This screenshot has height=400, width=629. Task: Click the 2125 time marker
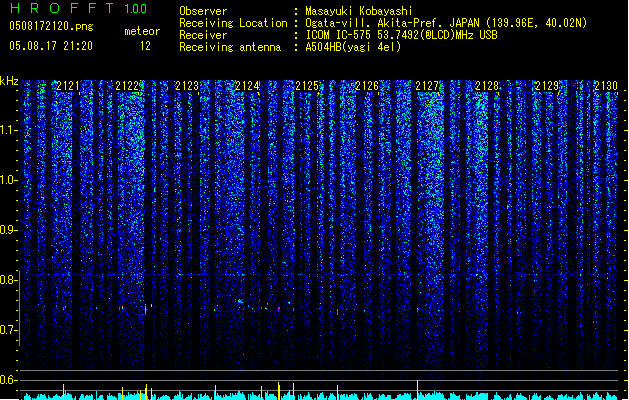[x=307, y=86]
